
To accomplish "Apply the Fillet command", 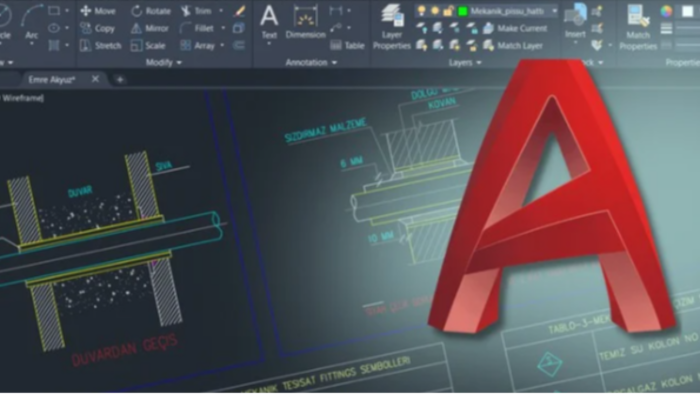I will click(x=197, y=28).
